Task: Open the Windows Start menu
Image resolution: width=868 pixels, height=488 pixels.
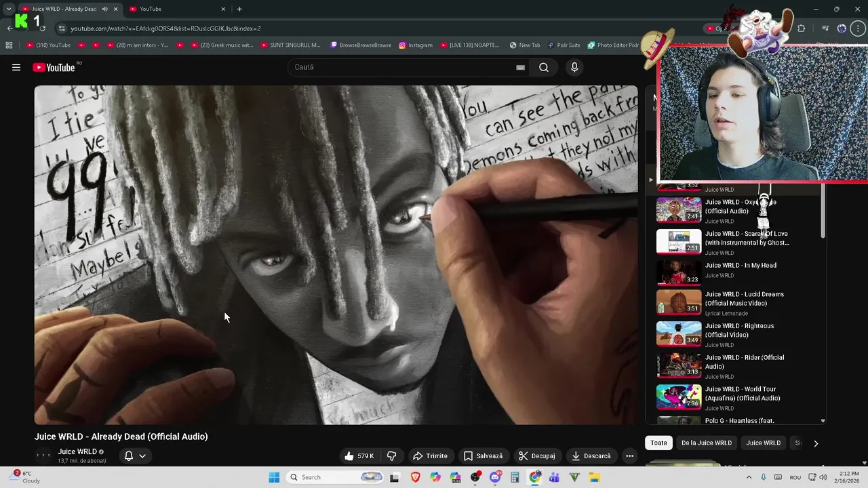Action: pos(274,477)
